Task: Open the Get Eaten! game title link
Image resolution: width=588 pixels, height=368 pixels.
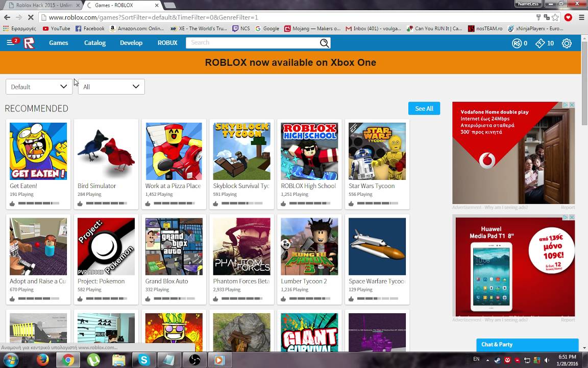Action: pos(23,186)
